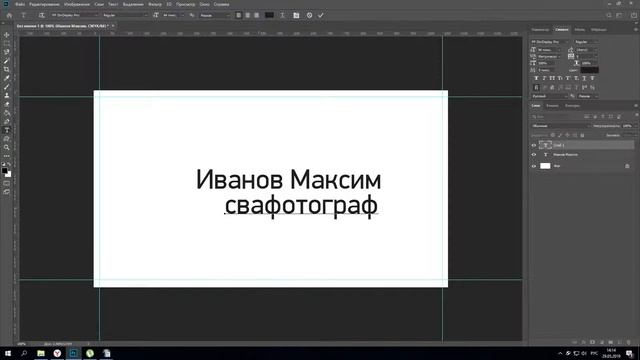Select the Horizontal Type tool

[7, 130]
